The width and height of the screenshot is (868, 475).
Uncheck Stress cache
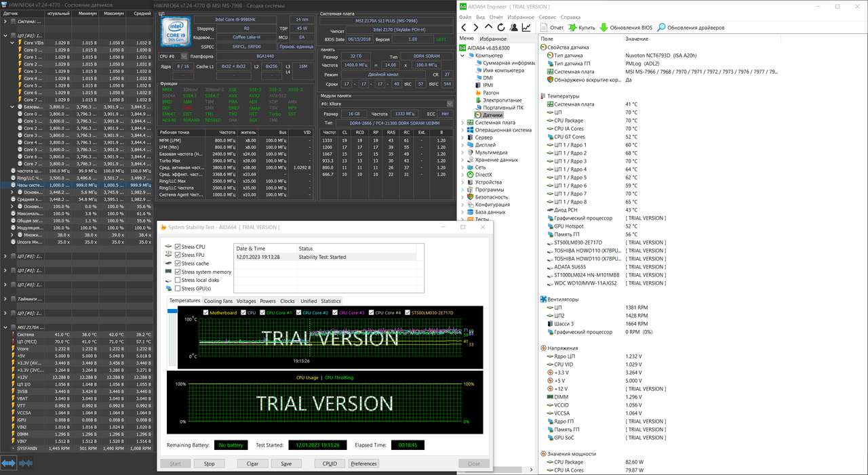pyautogui.click(x=178, y=264)
